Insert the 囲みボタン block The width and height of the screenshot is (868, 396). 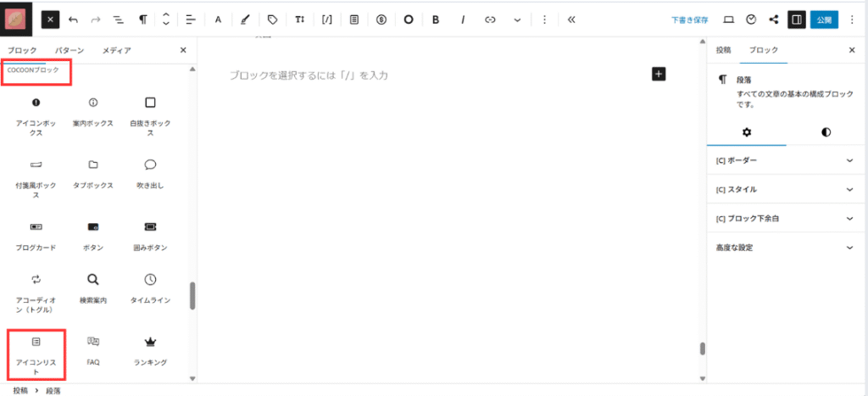[150, 236]
